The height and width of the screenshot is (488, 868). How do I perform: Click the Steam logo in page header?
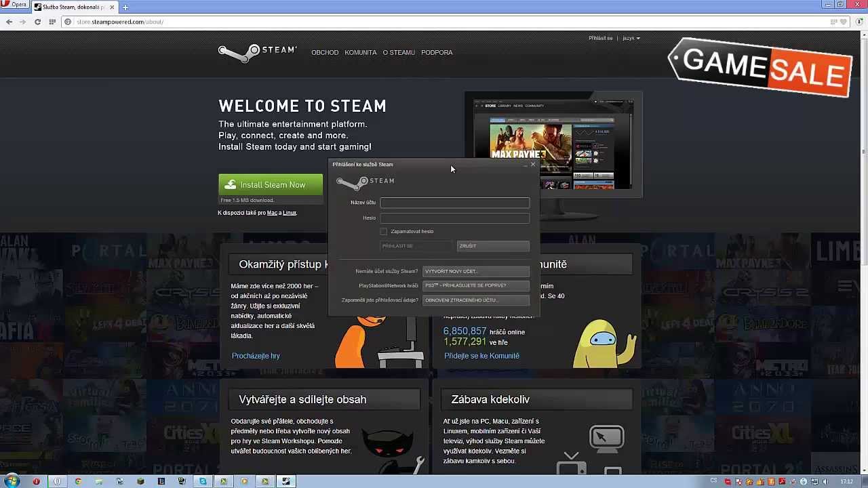[257, 53]
